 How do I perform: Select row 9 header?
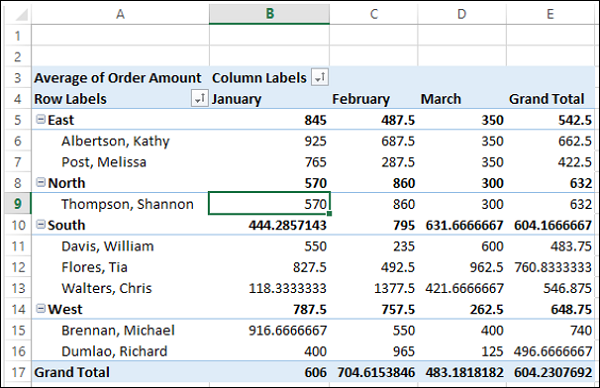coord(18,204)
